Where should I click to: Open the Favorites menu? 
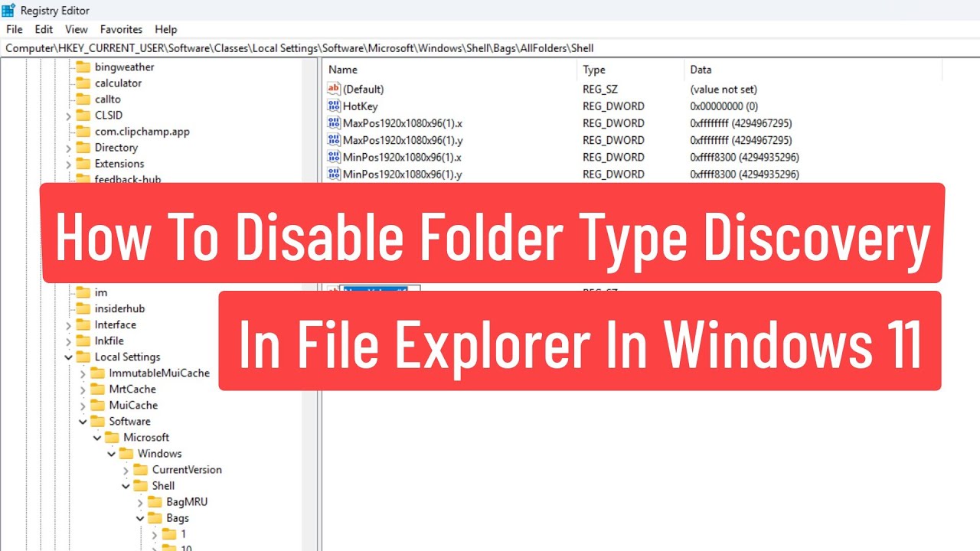click(121, 29)
